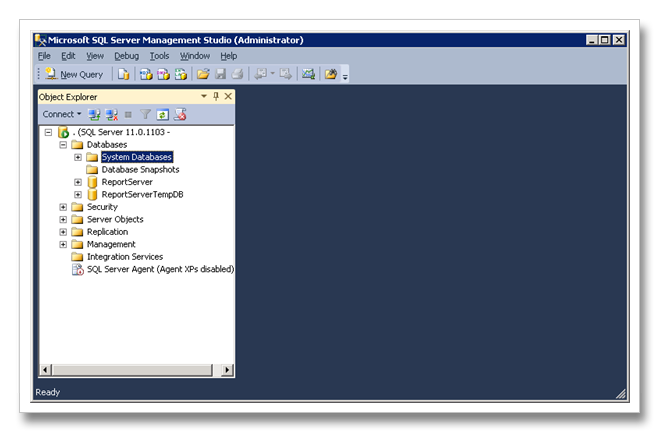Click the Open File folder icon
Screen dimensions: 660x433
pyautogui.click(x=203, y=74)
